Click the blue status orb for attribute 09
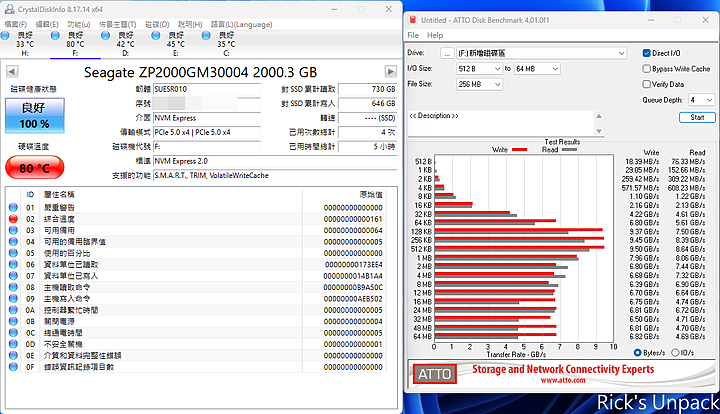Image resolution: width=720 pixels, height=414 pixels. 13,299
